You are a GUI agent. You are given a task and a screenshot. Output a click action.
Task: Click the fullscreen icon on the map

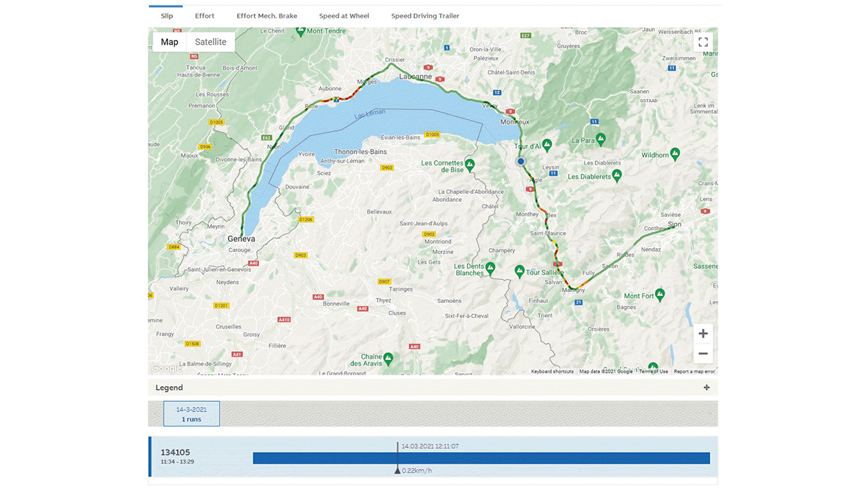click(x=703, y=41)
